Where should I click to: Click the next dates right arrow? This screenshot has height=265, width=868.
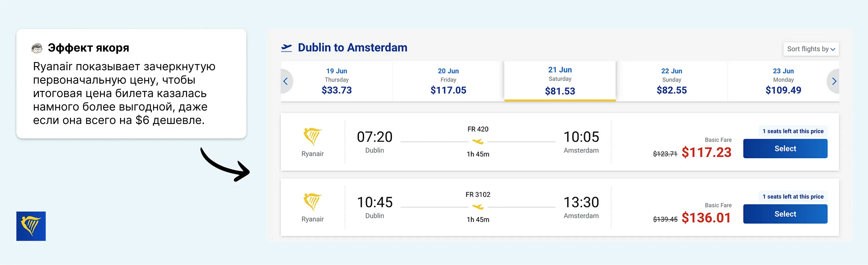[834, 81]
